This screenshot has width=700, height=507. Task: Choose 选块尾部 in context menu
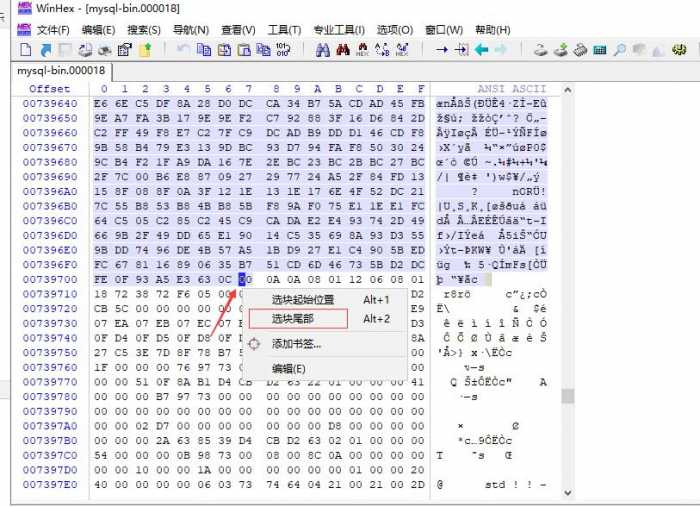(x=325, y=319)
